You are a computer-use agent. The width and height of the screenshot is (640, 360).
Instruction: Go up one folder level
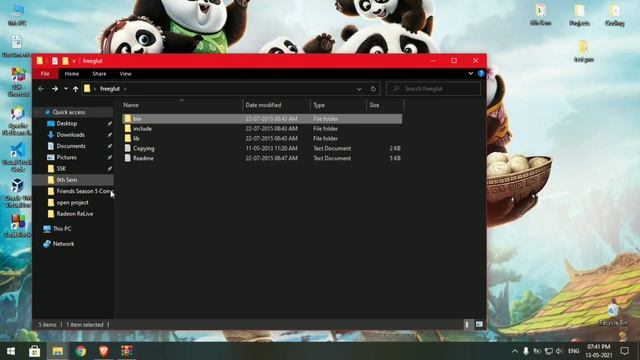[x=76, y=89]
